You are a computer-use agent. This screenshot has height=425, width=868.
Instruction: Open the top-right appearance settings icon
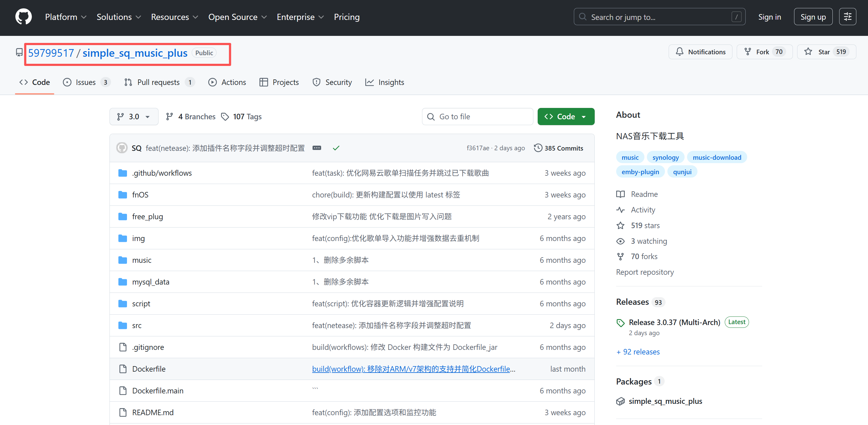847,17
